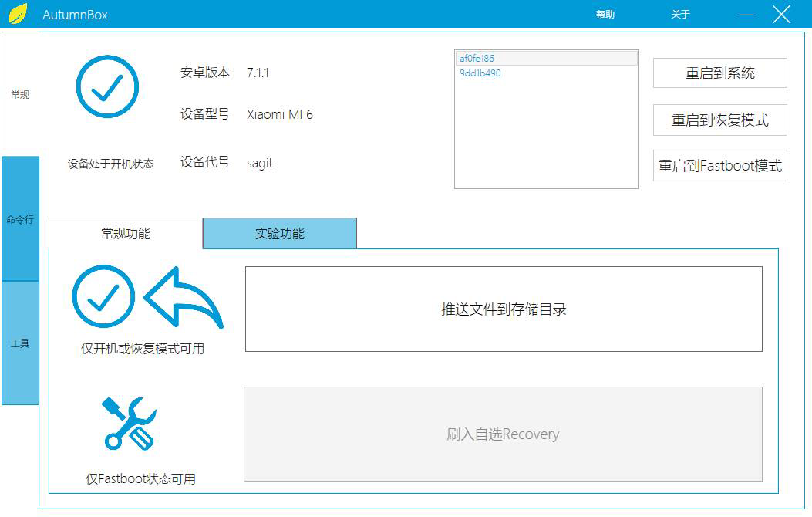Click the wrench and screwdriver icon
The image size is (812, 517).
tap(129, 423)
